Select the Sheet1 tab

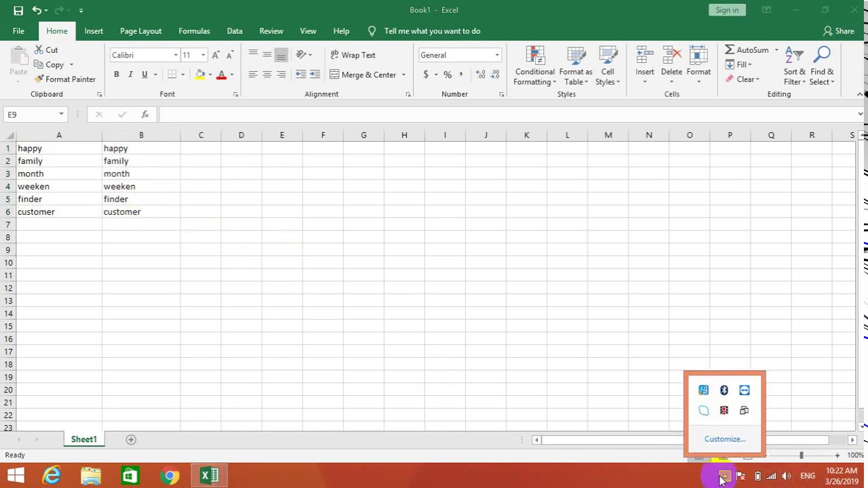84,439
